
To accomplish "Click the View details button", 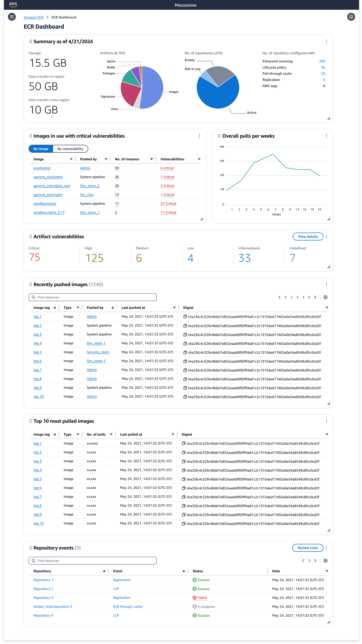I will [x=308, y=236].
